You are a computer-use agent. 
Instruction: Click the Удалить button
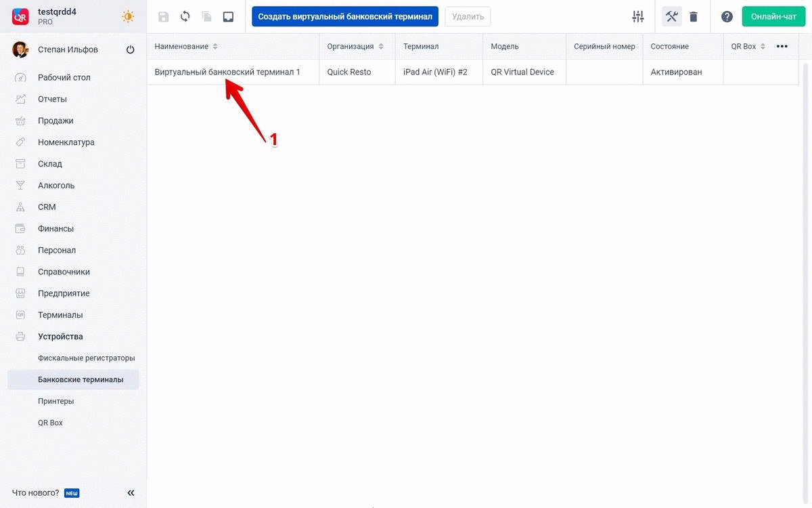click(x=468, y=17)
